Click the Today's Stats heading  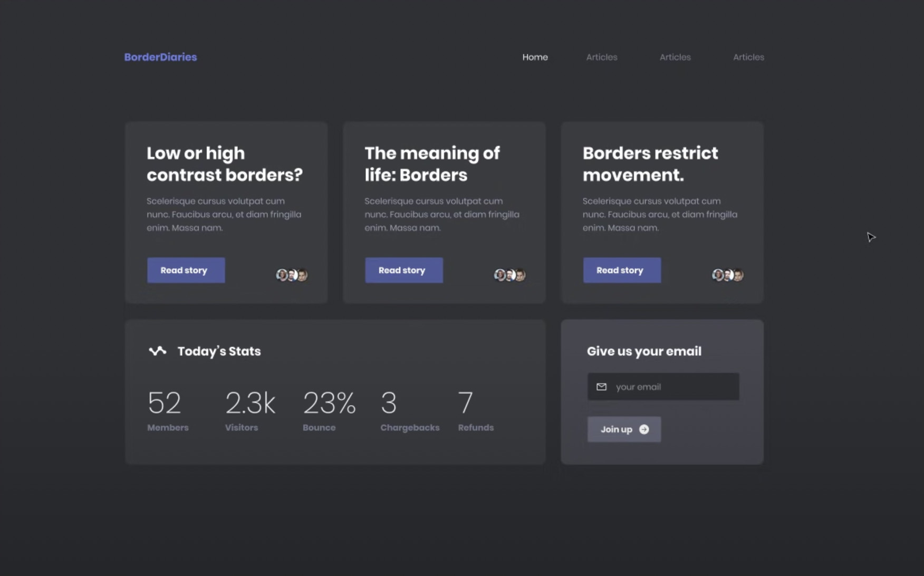[219, 351]
